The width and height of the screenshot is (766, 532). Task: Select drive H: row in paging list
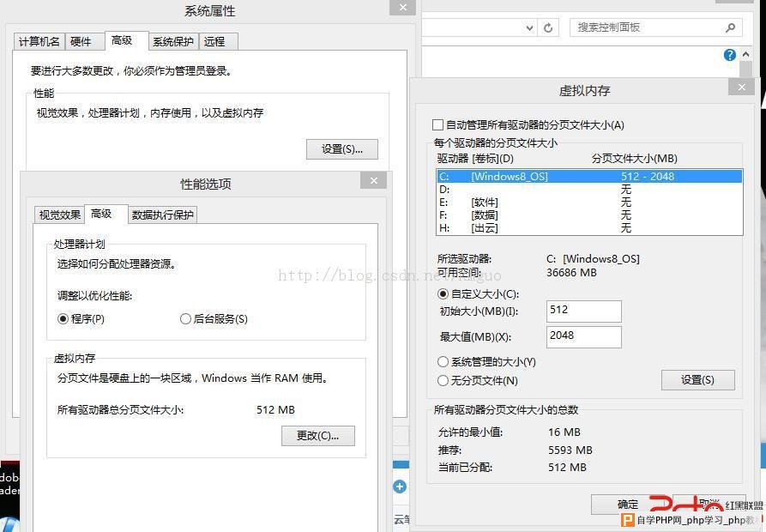click(x=589, y=227)
